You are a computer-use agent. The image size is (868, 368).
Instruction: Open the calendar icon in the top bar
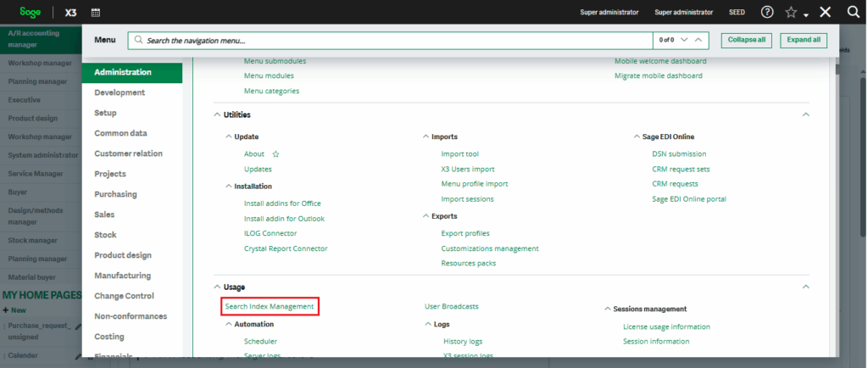coord(96,12)
